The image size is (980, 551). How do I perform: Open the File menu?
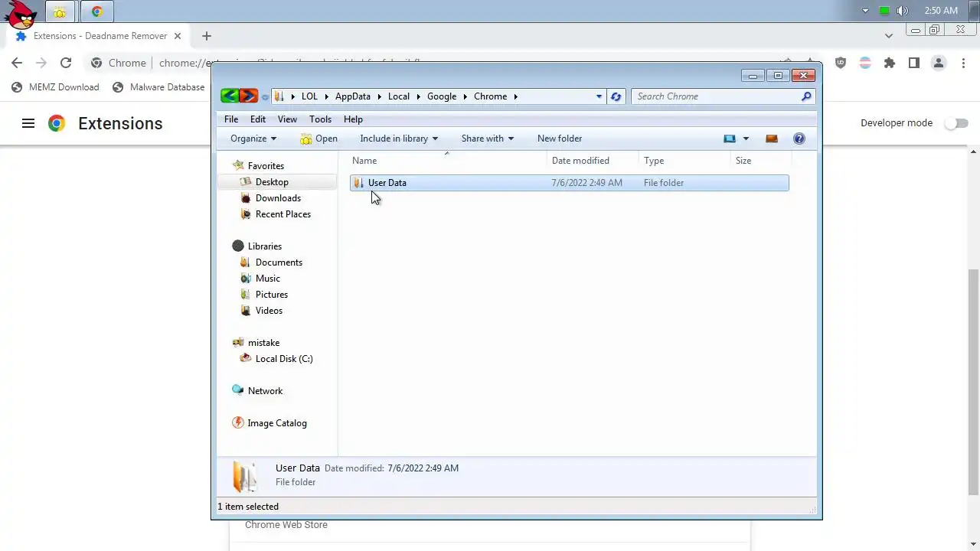coord(230,119)
